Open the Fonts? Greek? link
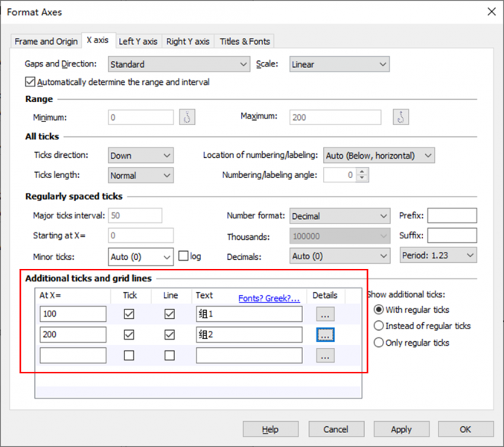This screenshot has width=504, height=447. pos(269,298)
